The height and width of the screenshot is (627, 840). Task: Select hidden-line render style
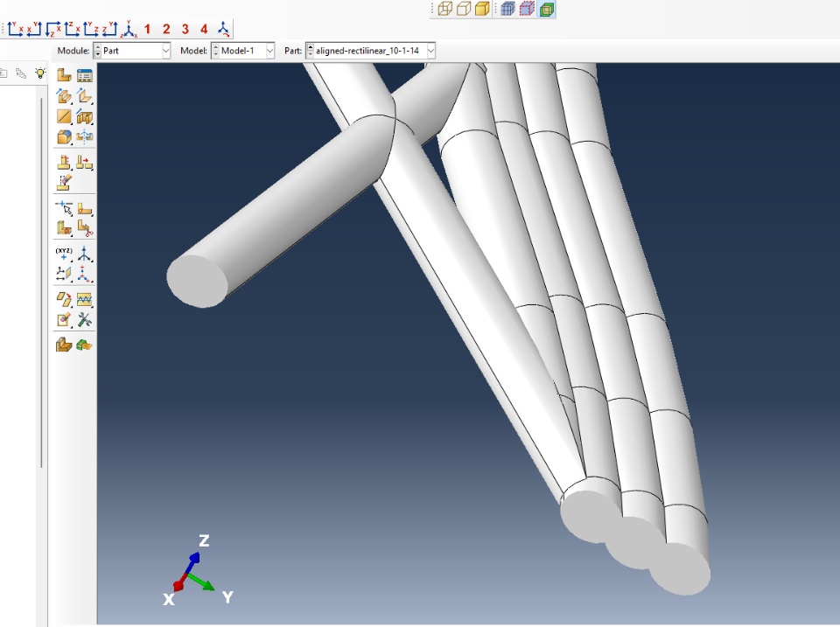coord(464,9)
